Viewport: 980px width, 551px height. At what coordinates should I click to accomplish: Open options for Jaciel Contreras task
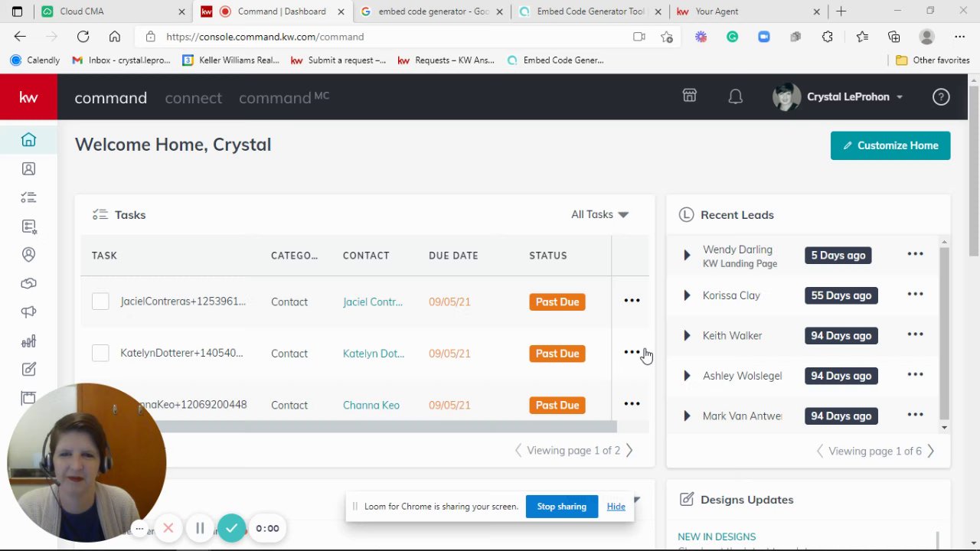point(632,301)
